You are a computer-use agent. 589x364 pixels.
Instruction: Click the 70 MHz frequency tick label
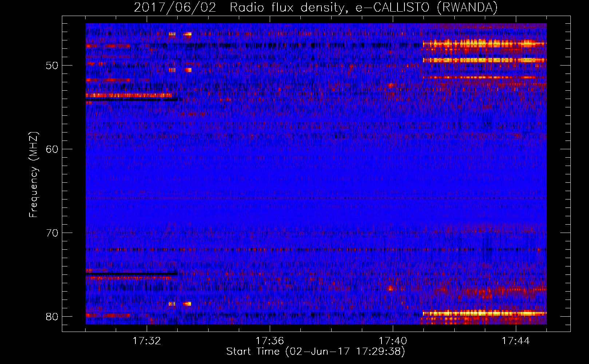(52, 233)
